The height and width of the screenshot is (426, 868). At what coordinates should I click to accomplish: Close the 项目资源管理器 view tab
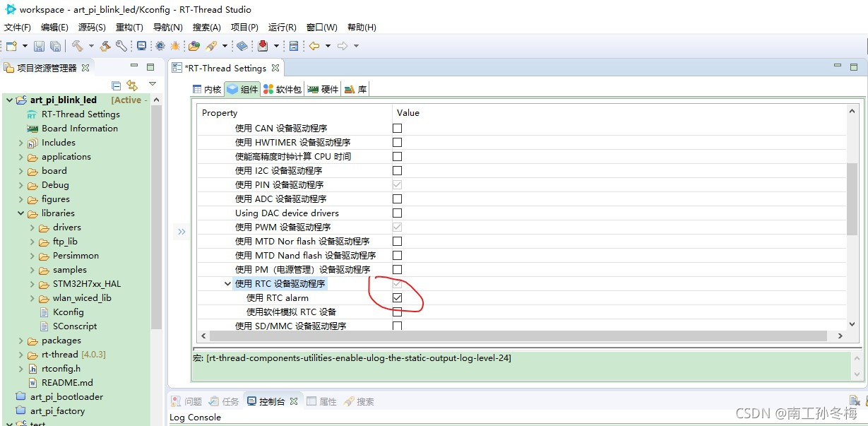tap(85, 68)
